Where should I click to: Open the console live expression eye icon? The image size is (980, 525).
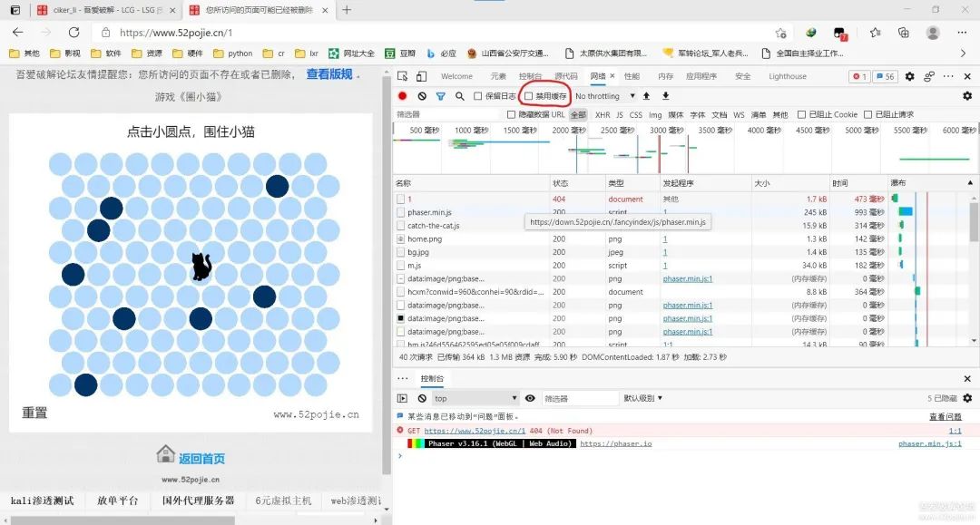click(530, 398)
